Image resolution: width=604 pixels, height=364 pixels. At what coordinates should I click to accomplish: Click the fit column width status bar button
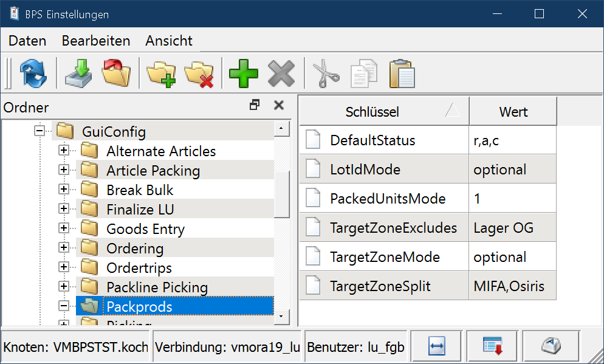[x=438, y=346]
